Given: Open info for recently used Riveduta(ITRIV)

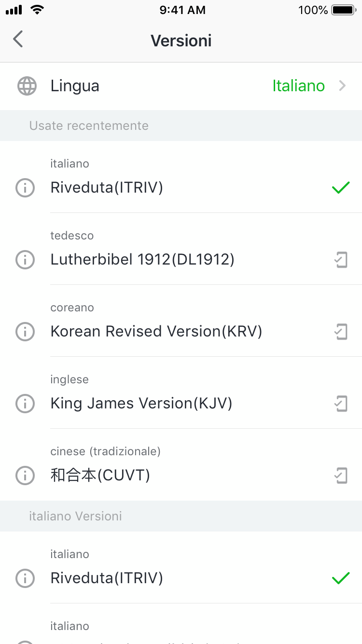Looking at the screenshot, I should tap(25, 187).
